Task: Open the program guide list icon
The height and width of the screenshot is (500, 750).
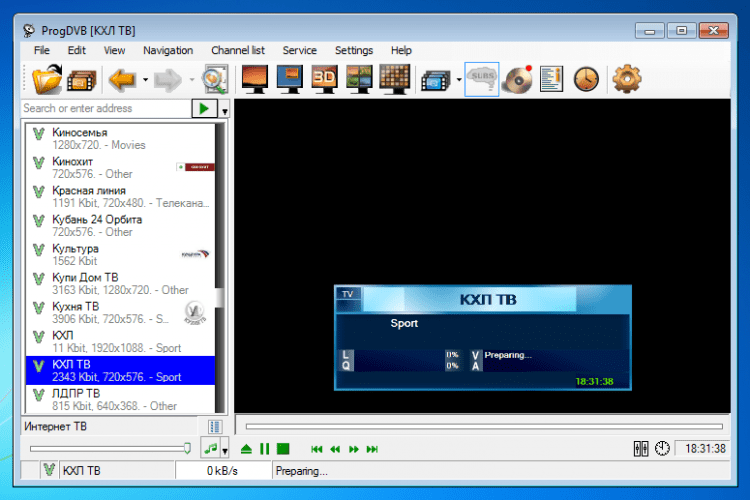Action: [x=551, y=79]
